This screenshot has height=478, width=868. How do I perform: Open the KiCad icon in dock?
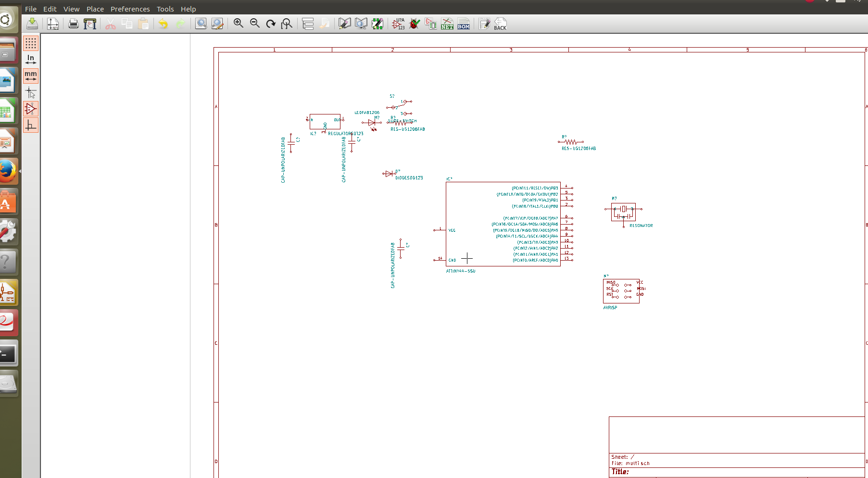[x=8, y=293]
